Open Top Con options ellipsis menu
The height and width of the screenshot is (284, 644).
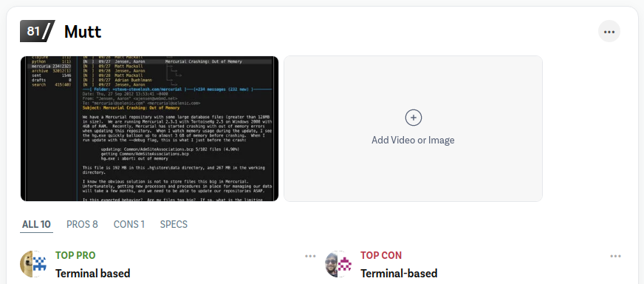(616, 256)
